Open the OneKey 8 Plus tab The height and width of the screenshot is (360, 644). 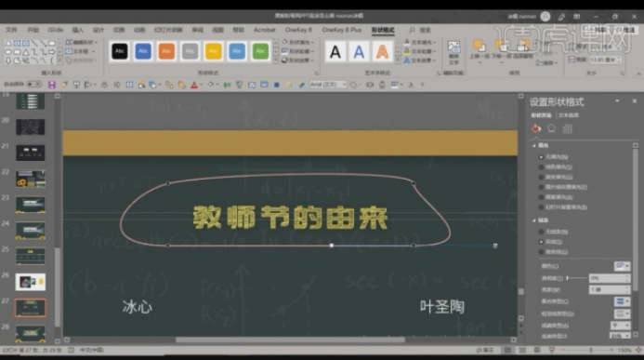(342, 30)
